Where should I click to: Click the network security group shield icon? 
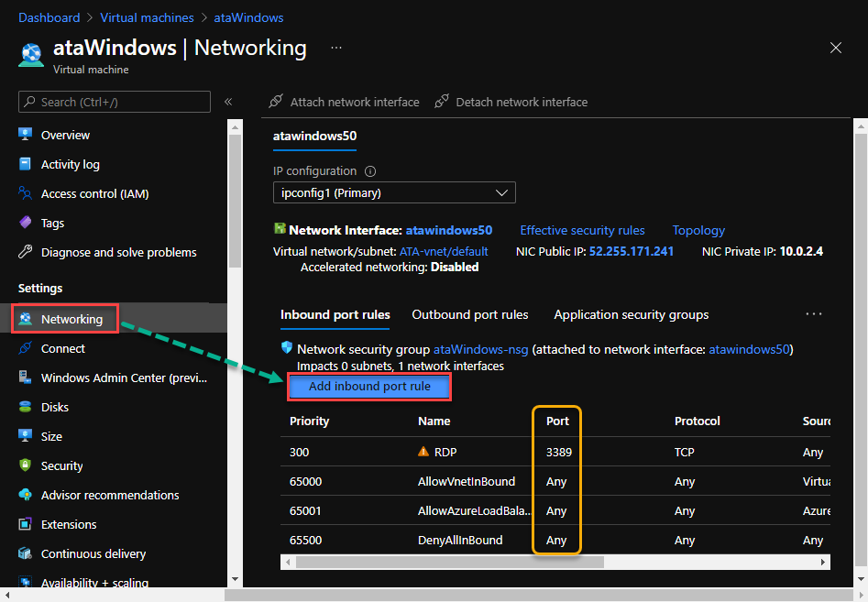pos(287,347)
